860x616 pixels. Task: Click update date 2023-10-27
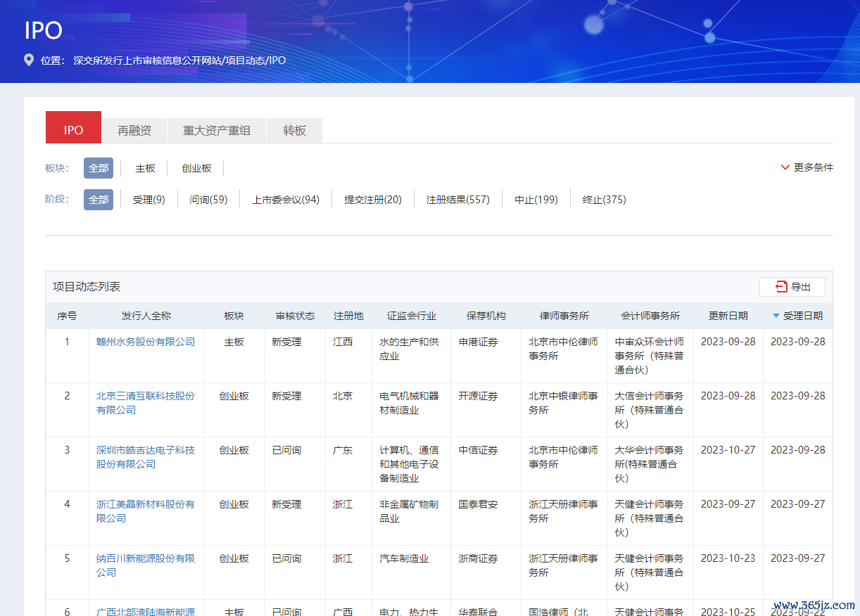[x=728, y=450]
